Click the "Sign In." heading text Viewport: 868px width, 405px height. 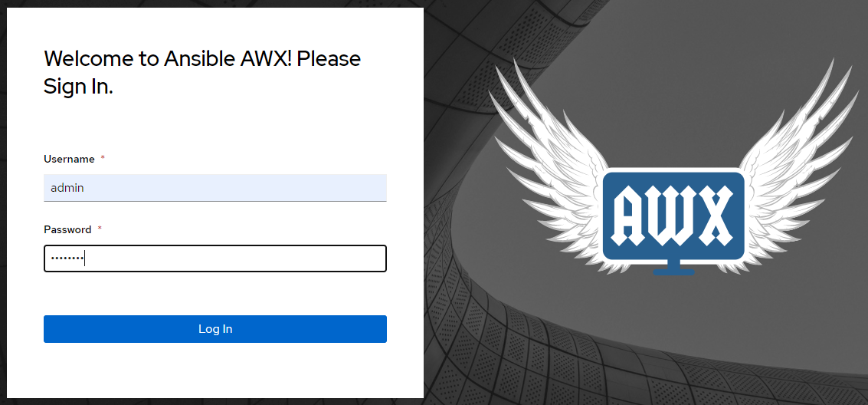pos(78,87)
